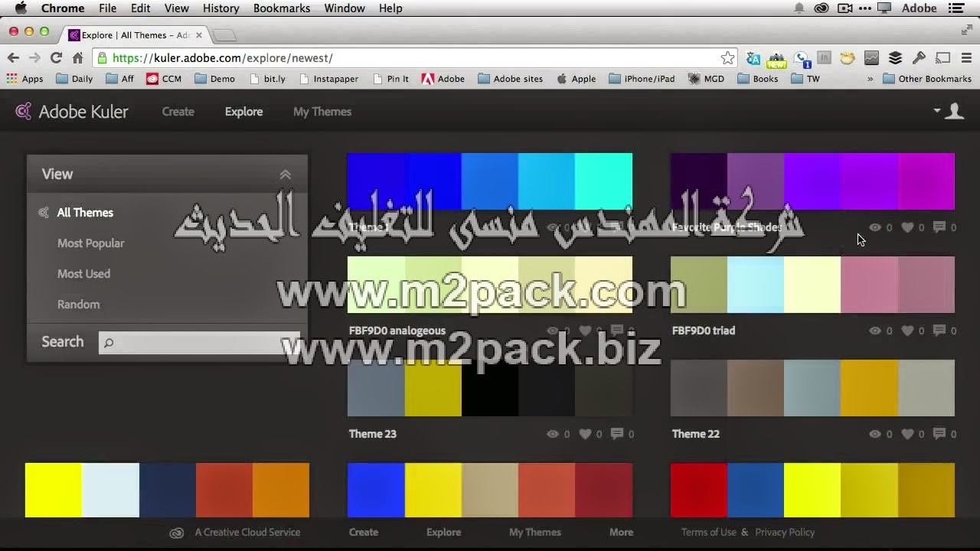Click the views eye icon for FBF9D0 triad

coord(875,331)
